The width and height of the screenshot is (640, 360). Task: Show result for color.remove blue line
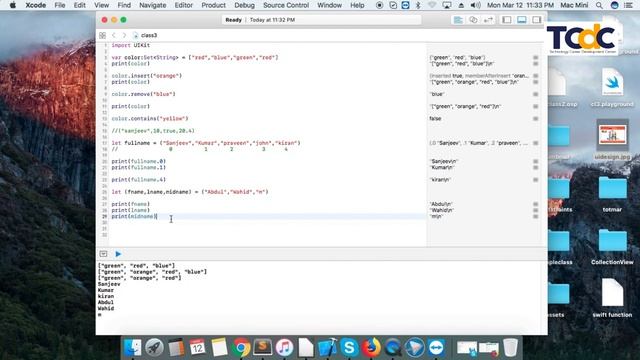pyautogui.click(x=536, y=94)
